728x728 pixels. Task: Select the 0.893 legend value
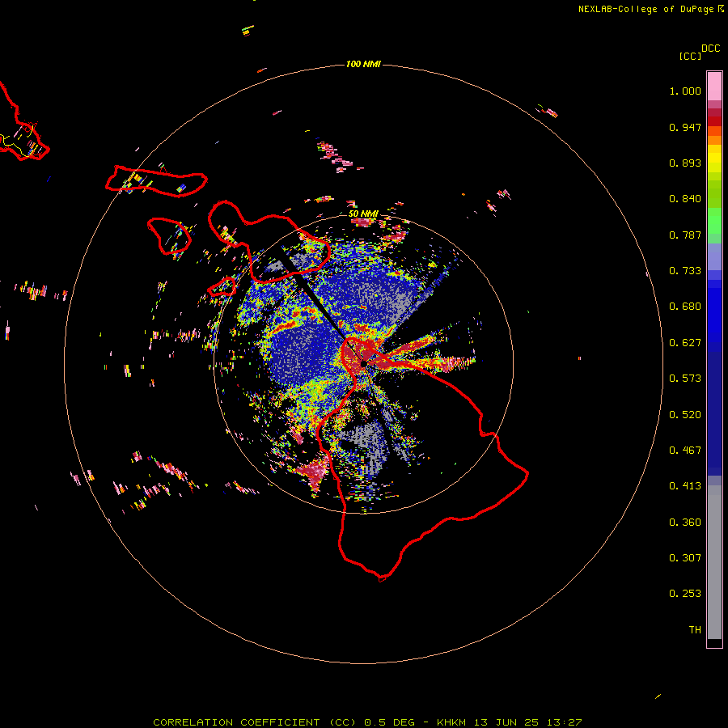click(685, 163)
